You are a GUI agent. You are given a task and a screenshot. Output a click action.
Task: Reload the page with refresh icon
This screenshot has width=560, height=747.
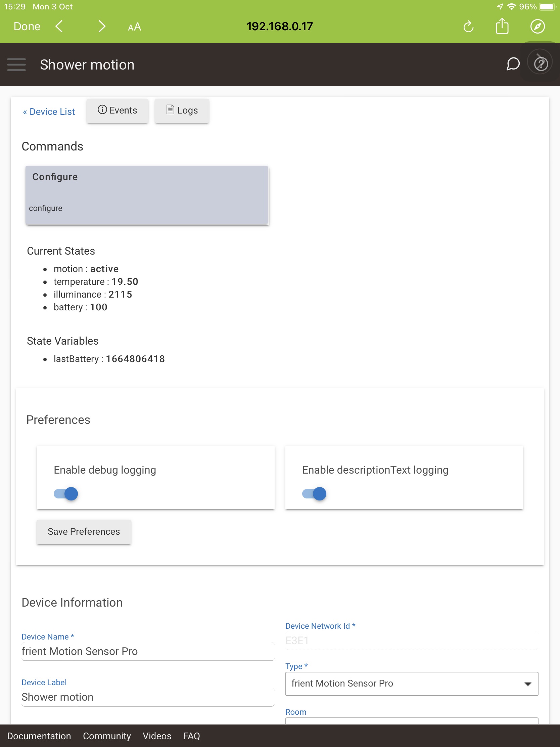(x=468, y=26)
